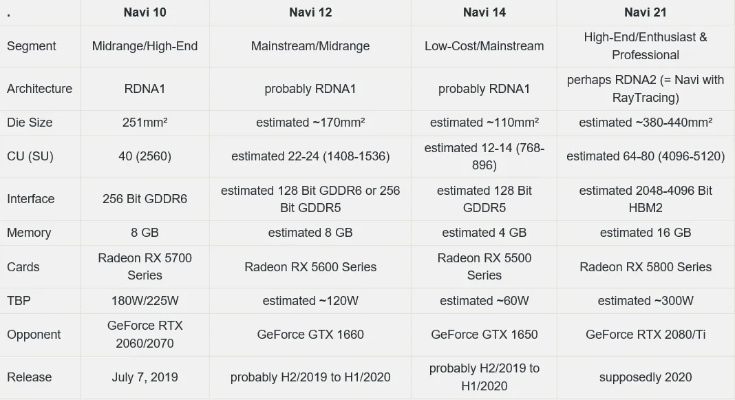The image size is (735, 400).
Task: Select the Memory row label
Action: 31,232
